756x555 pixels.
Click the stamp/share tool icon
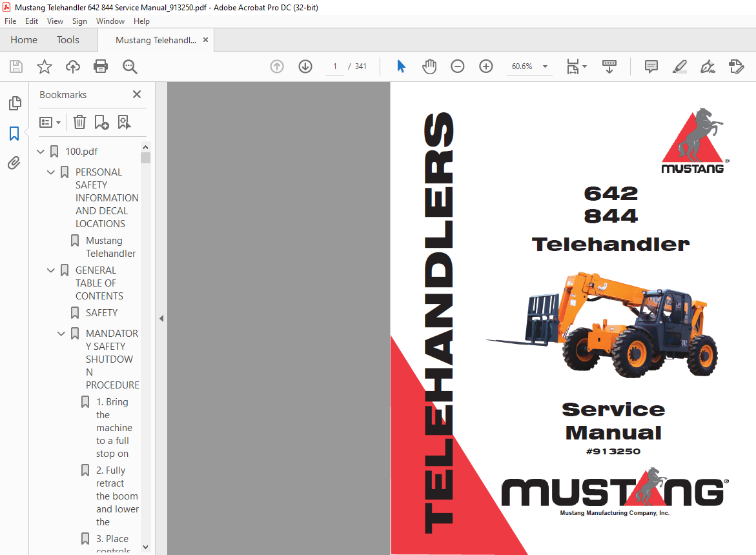pyautogui.click(x=736, y=66)
